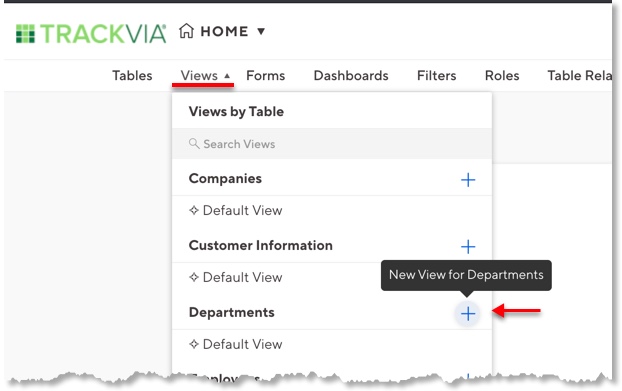The image size is (622, 391).
Task: Collapse the Views menu arrow
Action: point(227,75)
